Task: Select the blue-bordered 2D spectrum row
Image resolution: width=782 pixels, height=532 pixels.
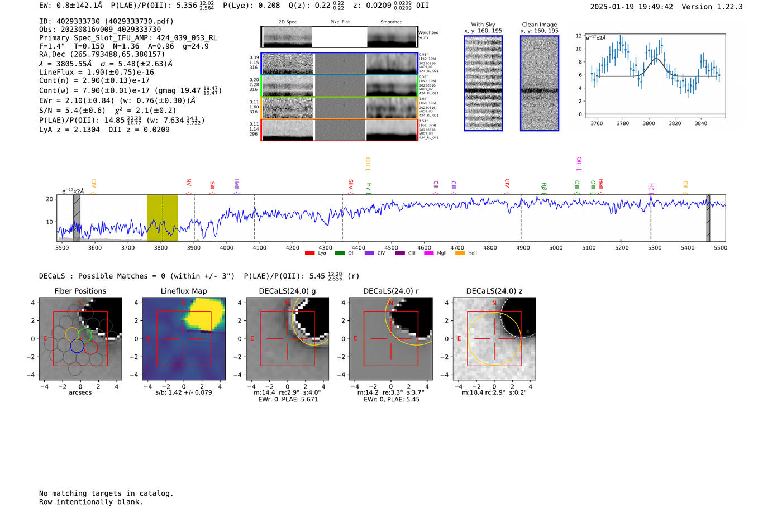Action: click(340, 64)
